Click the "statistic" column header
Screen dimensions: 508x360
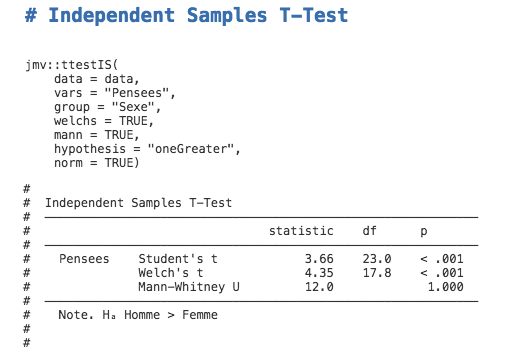coord(301,231)
